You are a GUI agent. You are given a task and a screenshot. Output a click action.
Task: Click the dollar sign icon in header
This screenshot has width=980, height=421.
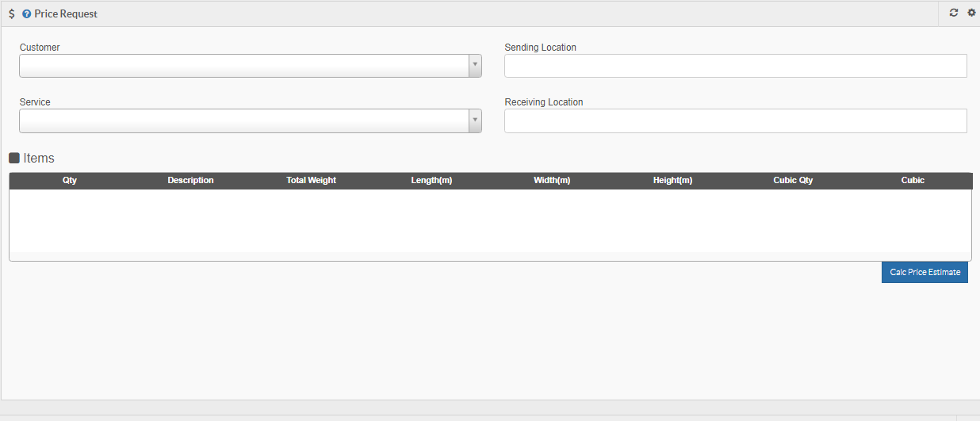pos(11,13)
